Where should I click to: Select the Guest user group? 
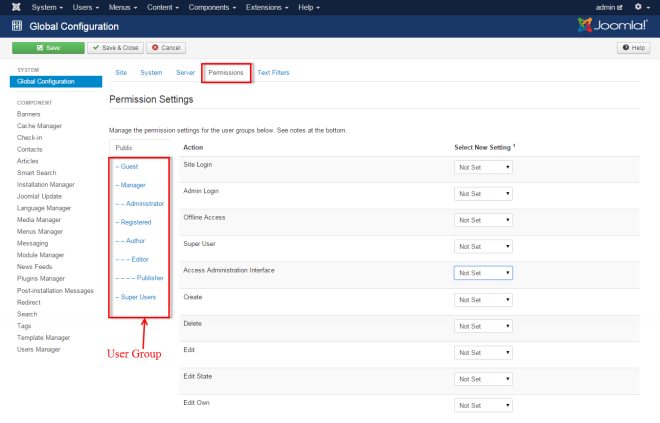coord(127,167)
